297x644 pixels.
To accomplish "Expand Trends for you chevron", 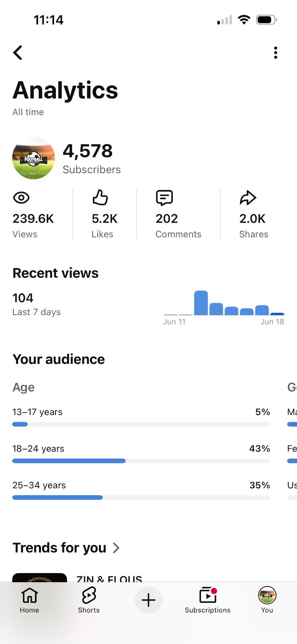I will 116,548.
